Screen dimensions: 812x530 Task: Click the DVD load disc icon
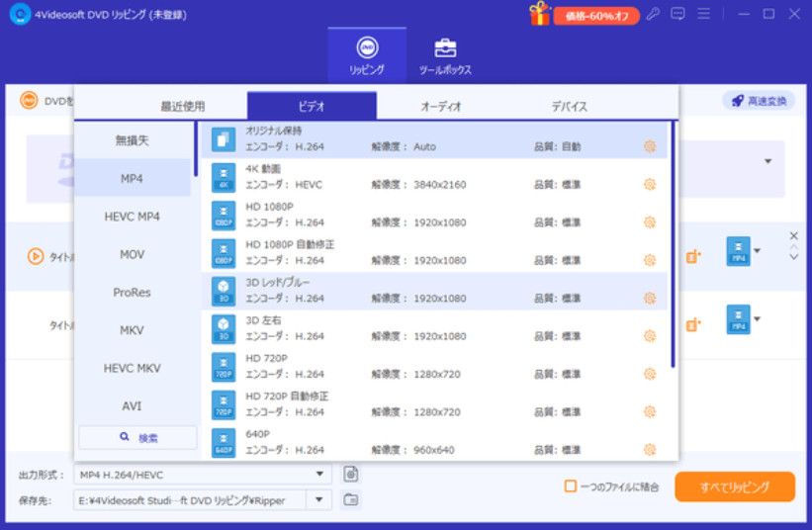click(29, 101)
